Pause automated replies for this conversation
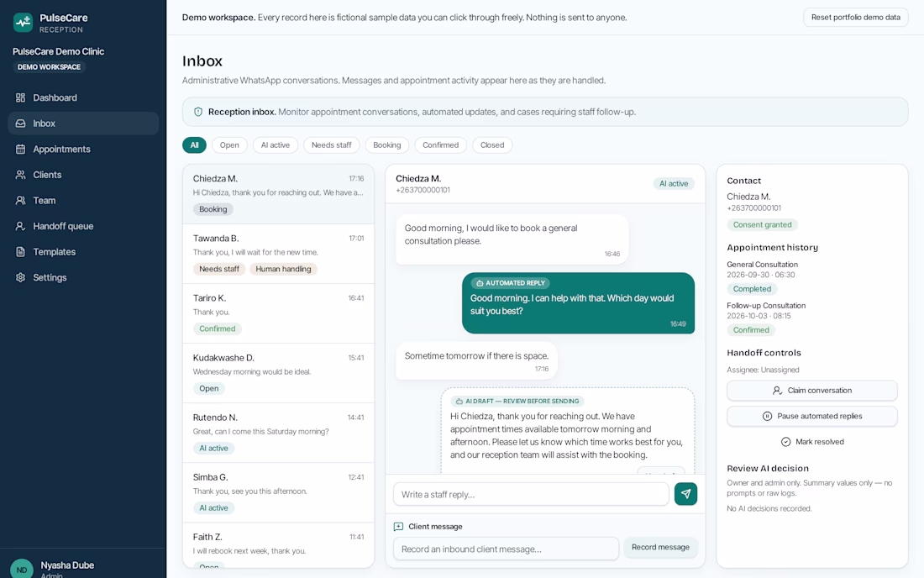Screen dimensions: 924x578 812,416
